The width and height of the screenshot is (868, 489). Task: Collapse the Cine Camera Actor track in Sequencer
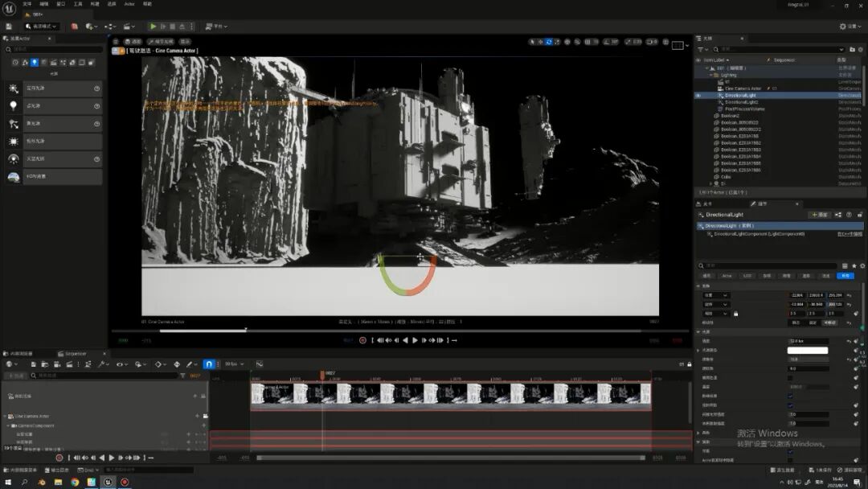point(6,416)
